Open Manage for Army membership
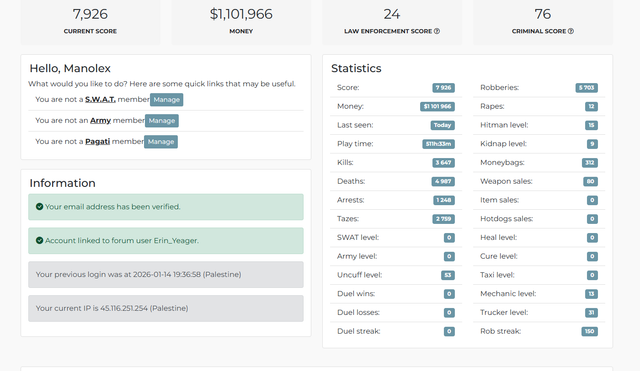The width and height of the screenshot is (640, 371). [162, 121]
